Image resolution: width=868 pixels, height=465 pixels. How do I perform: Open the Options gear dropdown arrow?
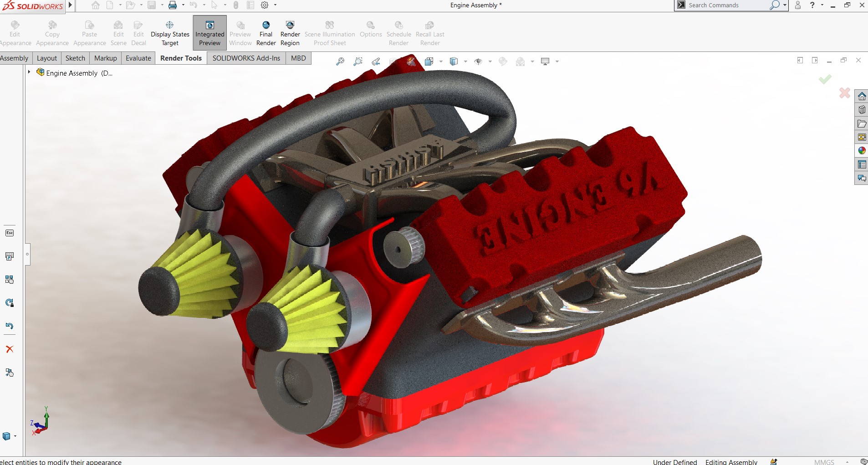click(x=275, y=5)
